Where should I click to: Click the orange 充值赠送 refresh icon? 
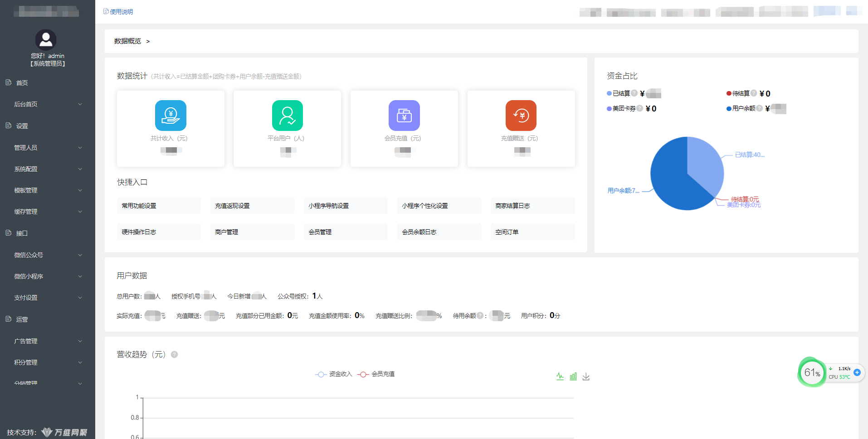[x=521, y=116]
